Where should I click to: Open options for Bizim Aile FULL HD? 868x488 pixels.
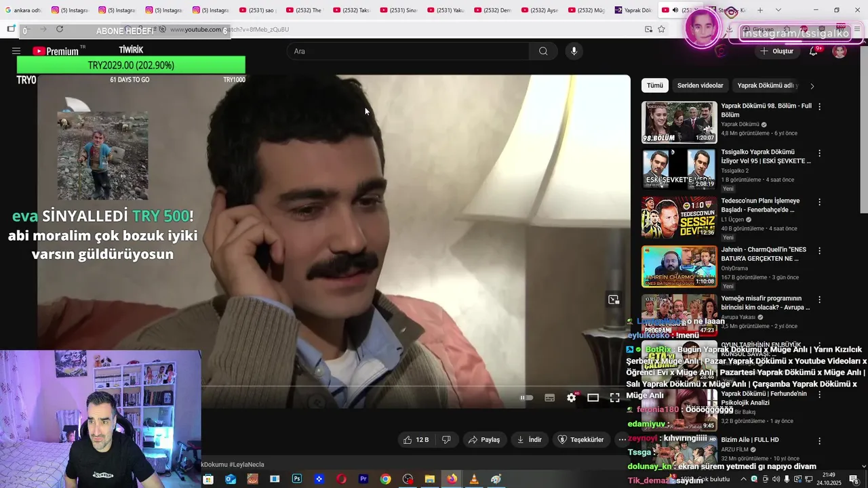[x=819, y=441]
